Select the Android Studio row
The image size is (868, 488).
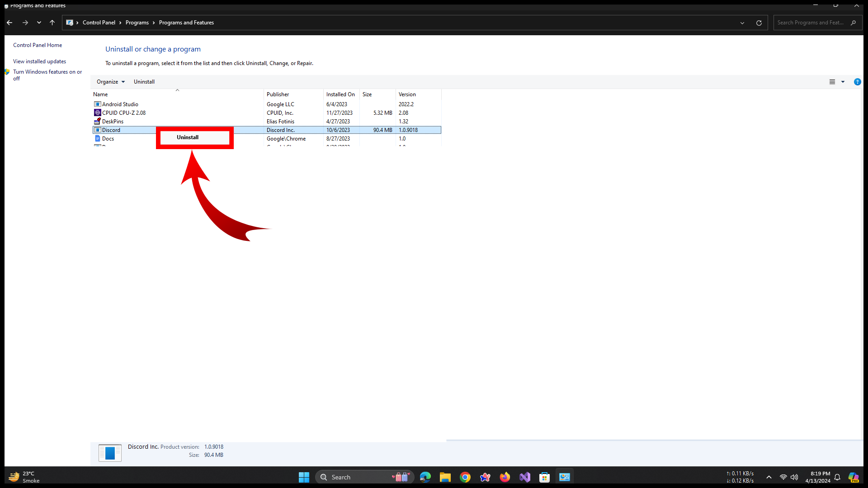click(x=120, y=104)
